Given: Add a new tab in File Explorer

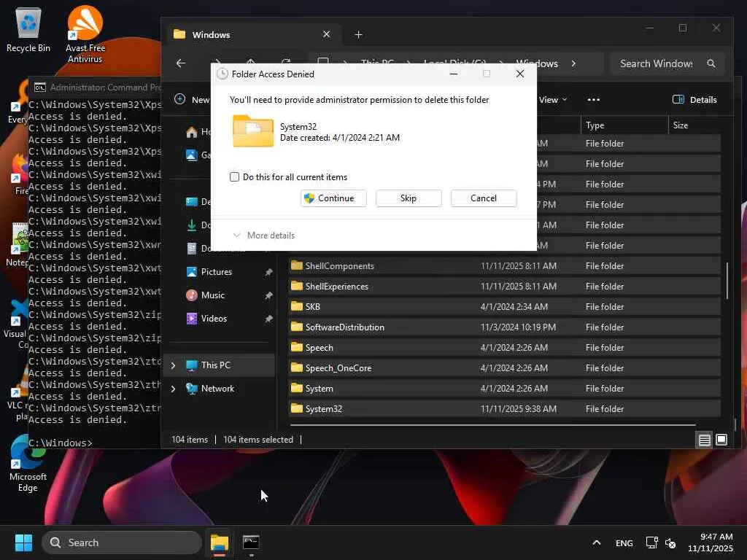Looking at the screenshot, I should click(x=358, y=34).
